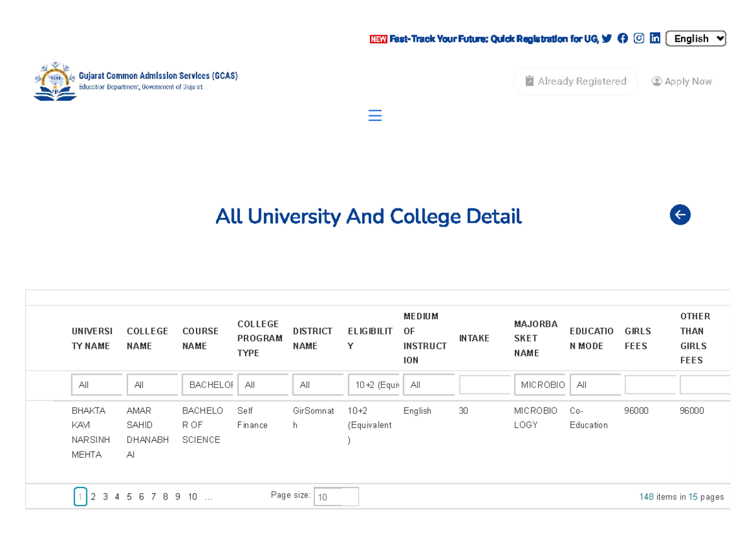Viewport: 756px width, 534px height.
Task: Open the Majorbasket filter showing MICROBIO
Action: point(540,385)
